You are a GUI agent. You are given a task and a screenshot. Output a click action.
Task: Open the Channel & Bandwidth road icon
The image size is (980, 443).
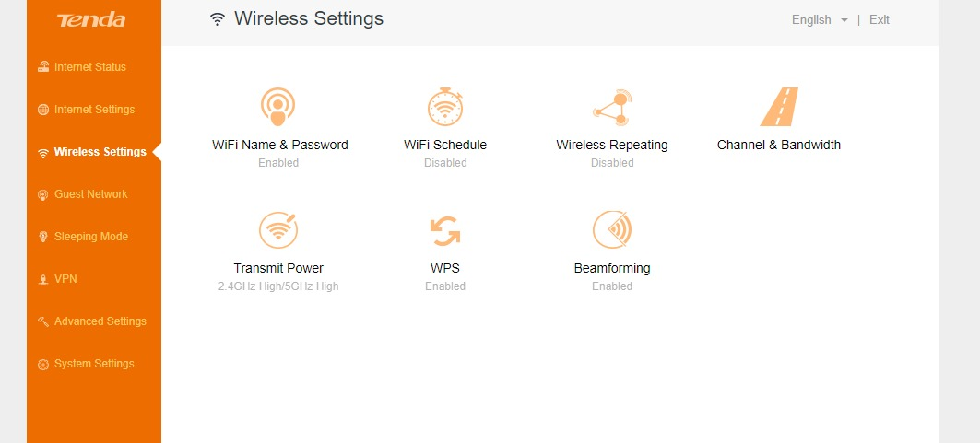click(x=779, y=107)
